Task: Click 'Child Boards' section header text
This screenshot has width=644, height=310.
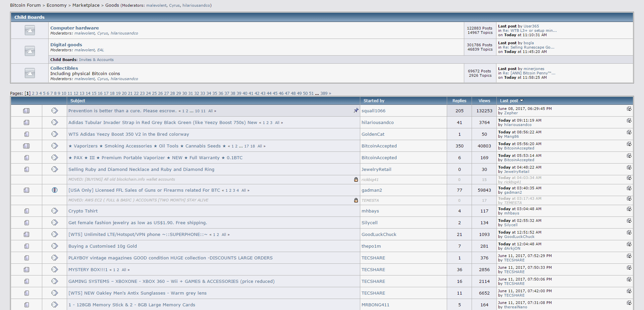Action: click(x=30, y=17)
